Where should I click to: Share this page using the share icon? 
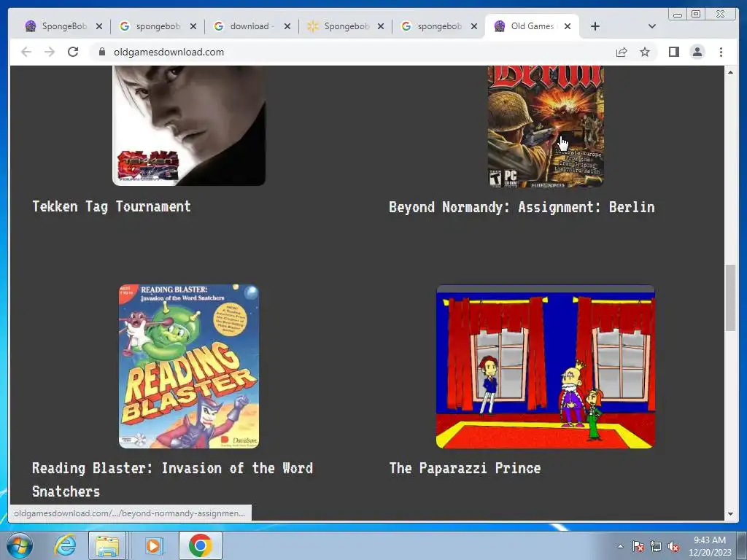pos(622,52)
